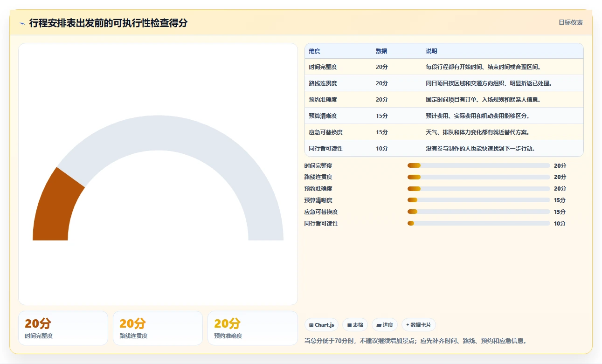Click the 说明 column header

click(431, 51)
